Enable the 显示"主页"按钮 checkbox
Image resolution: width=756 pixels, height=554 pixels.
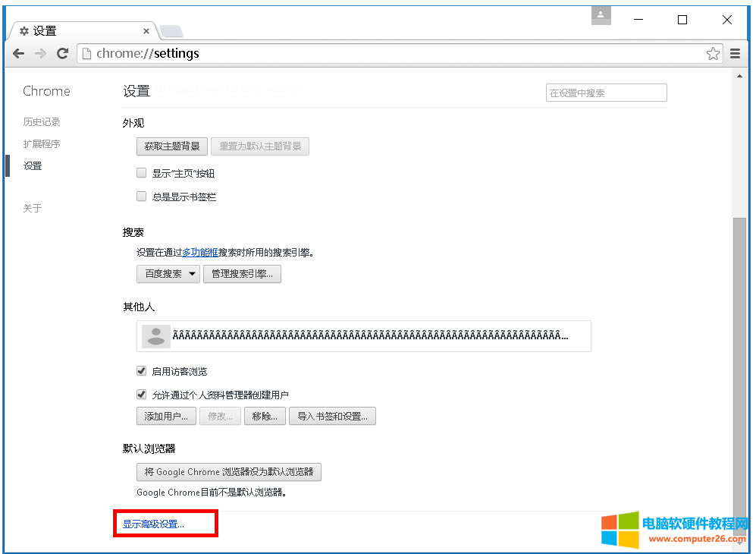click(141, 172)
